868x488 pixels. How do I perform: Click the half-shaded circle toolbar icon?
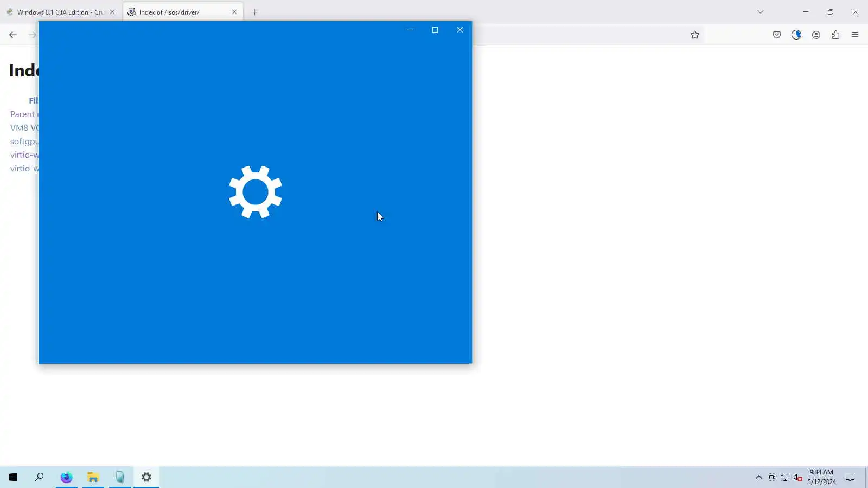click(796, 35)
